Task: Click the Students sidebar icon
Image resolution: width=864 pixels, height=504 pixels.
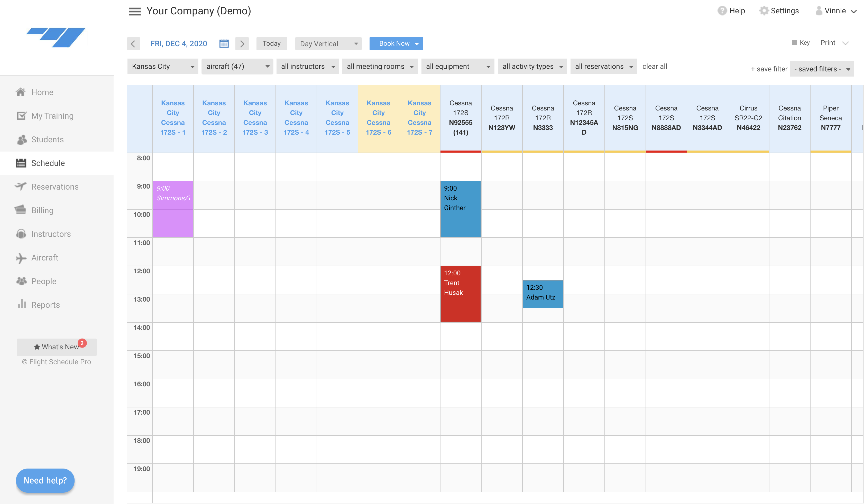Action: click(21, 139)
